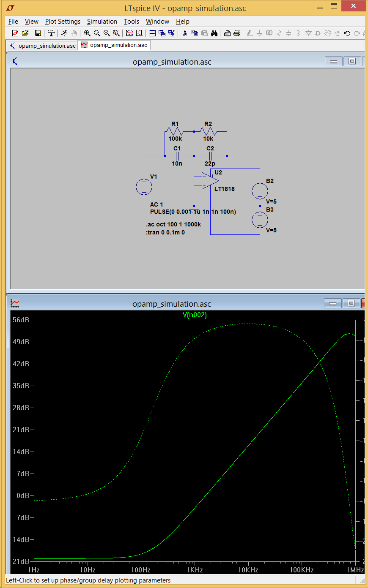Viewport: 368px width, 588px height.
Task: Click the Autorange plot icon
Action: [129, 33]
